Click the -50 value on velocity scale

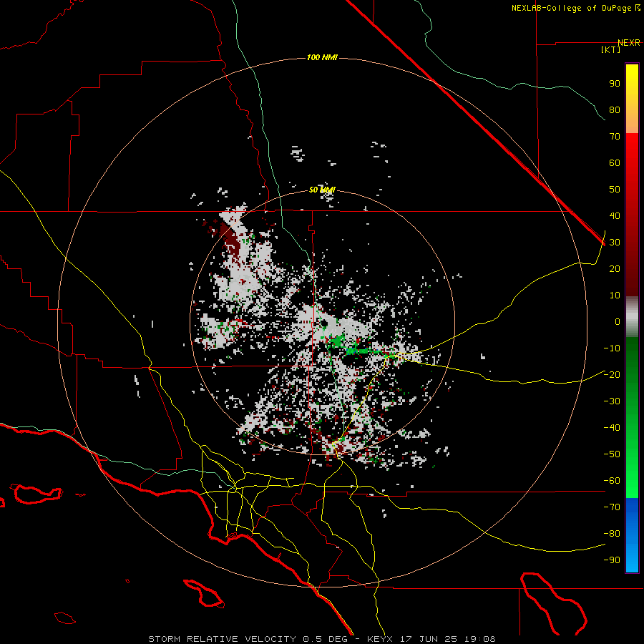(612, 454)
